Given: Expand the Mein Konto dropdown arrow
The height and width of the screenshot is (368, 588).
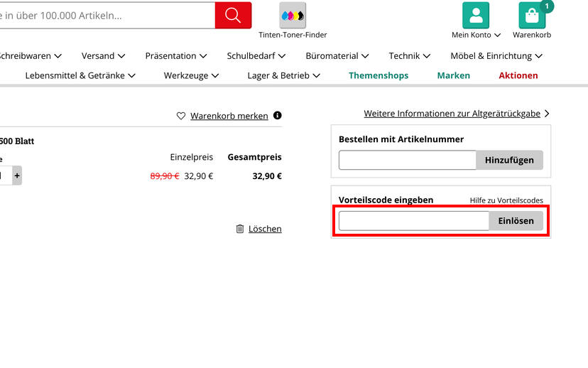Looking at the screenshot, I should click(498, 35).
